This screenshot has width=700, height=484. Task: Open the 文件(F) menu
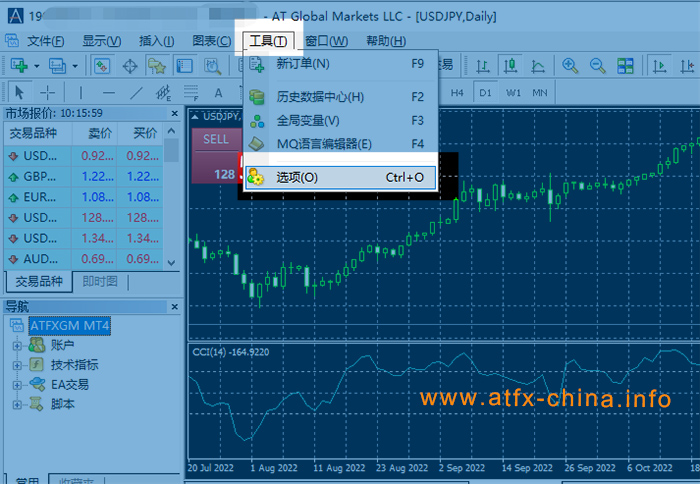click(46, 41)
